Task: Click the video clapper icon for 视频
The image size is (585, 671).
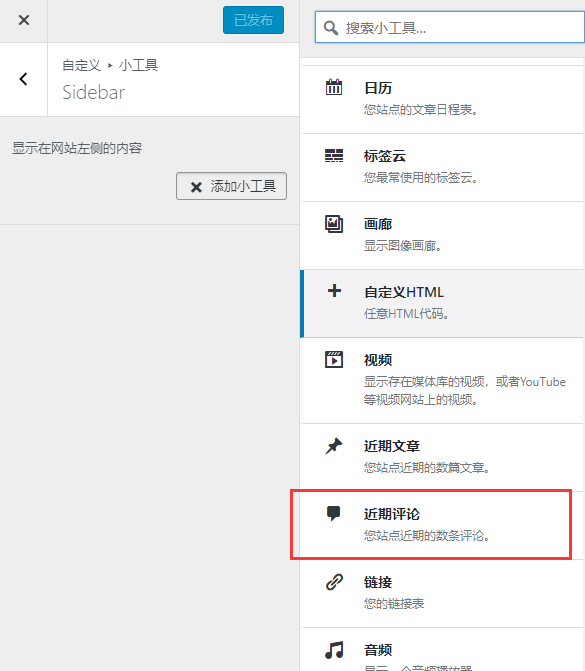Action: click(334, 359)
